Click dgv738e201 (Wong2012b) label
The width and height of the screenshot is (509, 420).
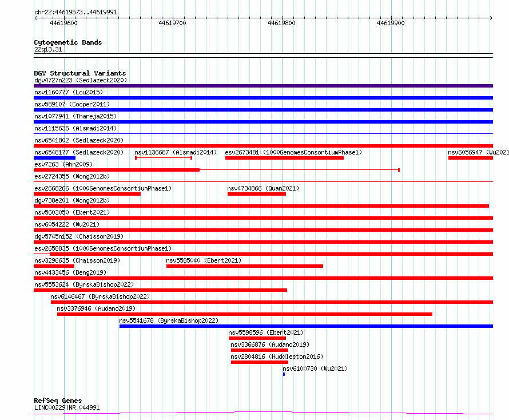tap(72, 200)
